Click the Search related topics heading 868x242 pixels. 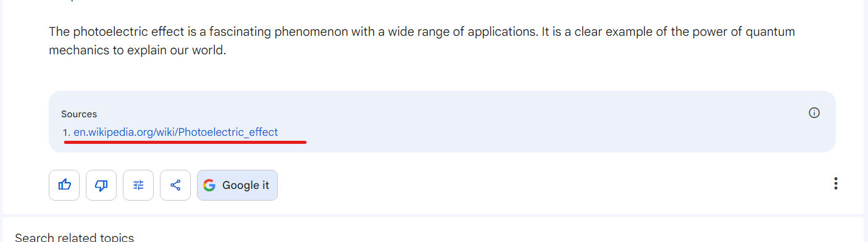click(x=74, y=238)
